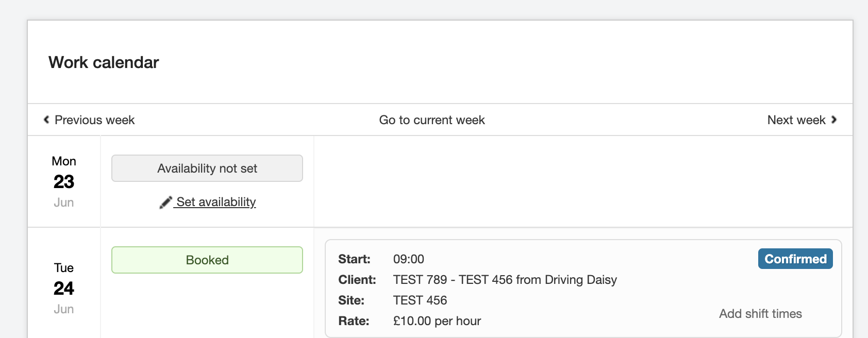The width and height of the screenshot is (868, 338).
Task: Select the Tue 24 Jun date cell
Action: click(64, 288)
